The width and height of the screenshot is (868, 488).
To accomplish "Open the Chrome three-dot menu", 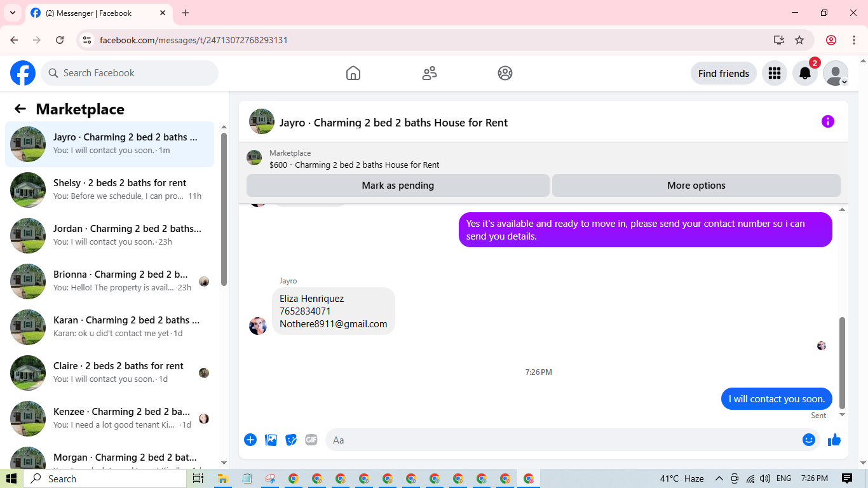I will coord(854,40).
